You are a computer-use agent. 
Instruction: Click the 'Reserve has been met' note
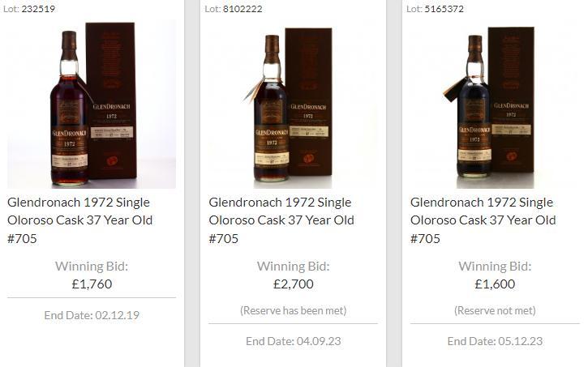[294, 310]
